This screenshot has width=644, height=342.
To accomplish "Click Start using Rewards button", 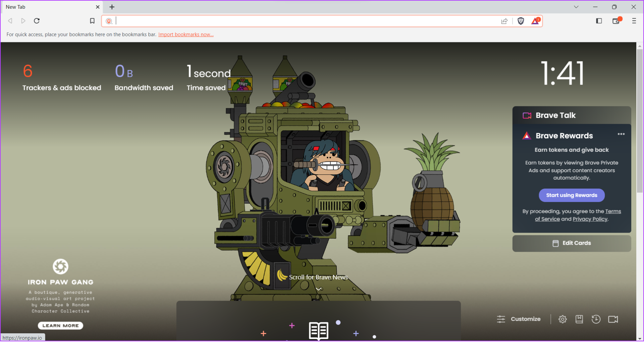I will pos(572,195).
